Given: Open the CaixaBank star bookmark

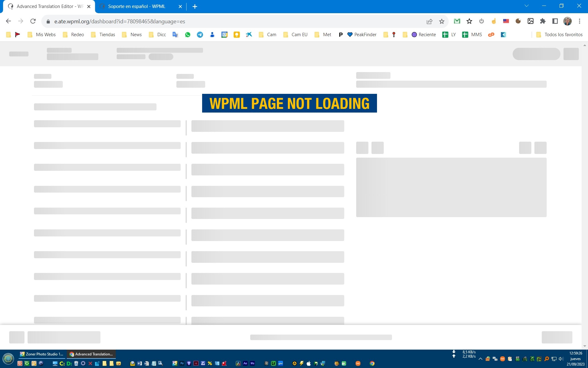Looking at the screenshot, I should click(249, 35).
